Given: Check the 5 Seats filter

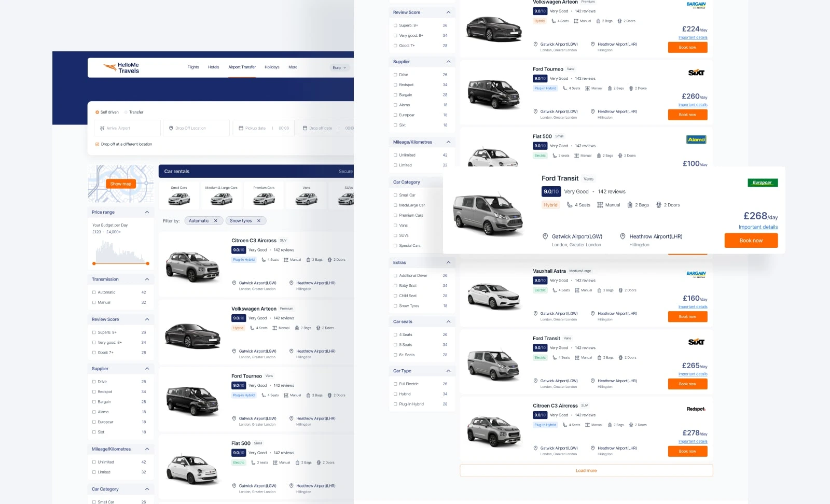Looking at the screenshot, I should (395, 345).
